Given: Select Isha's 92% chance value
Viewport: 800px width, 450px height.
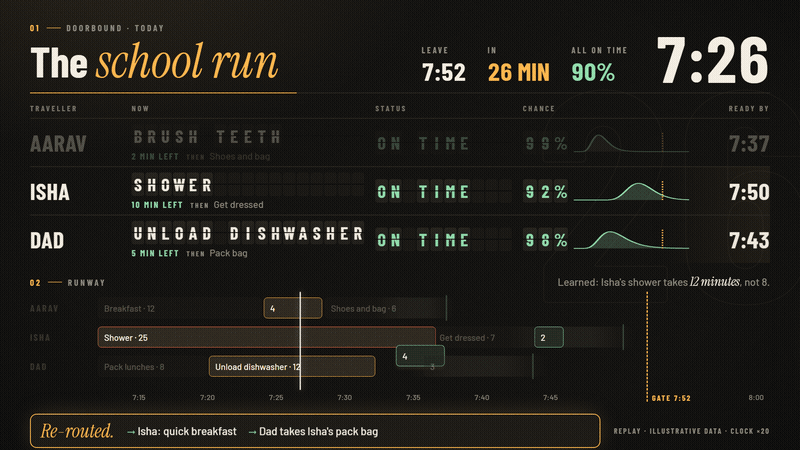Looking at the screenshot, I should (x=546, y=192).
